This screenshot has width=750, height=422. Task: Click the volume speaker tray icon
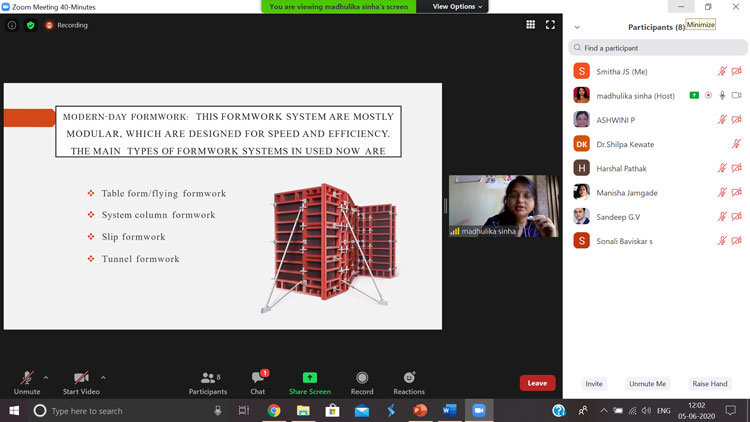[646, 411]
